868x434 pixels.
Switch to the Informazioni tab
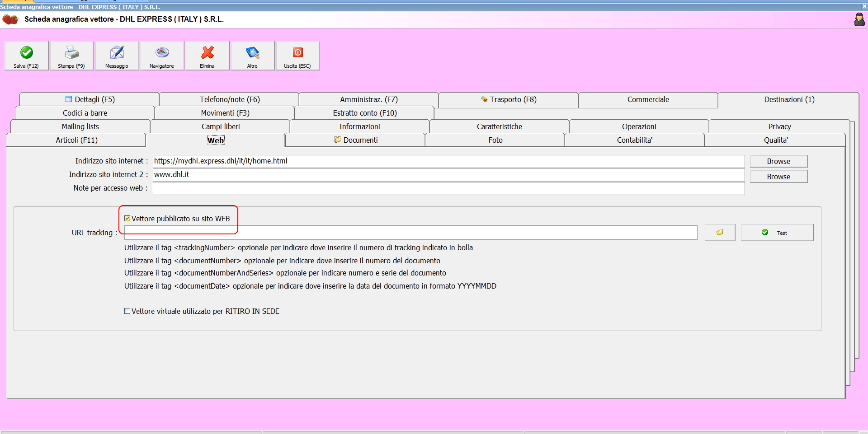[x=360, y=126]
